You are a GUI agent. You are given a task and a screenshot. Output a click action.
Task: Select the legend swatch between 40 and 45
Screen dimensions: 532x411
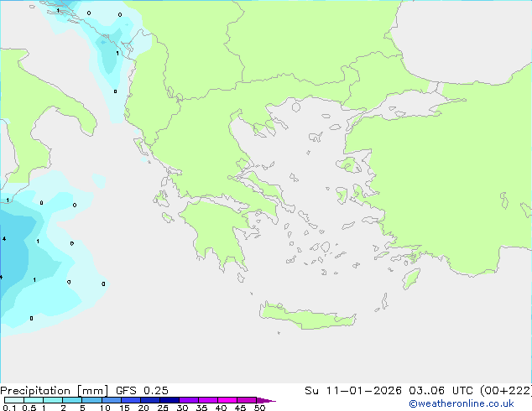point(227,400)
